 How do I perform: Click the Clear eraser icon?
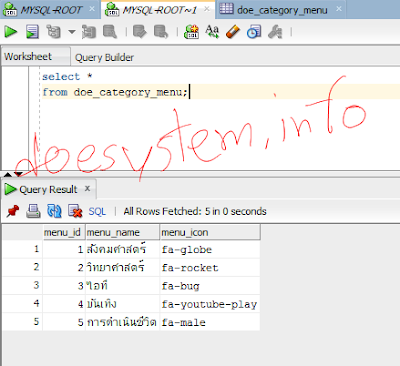233,32
